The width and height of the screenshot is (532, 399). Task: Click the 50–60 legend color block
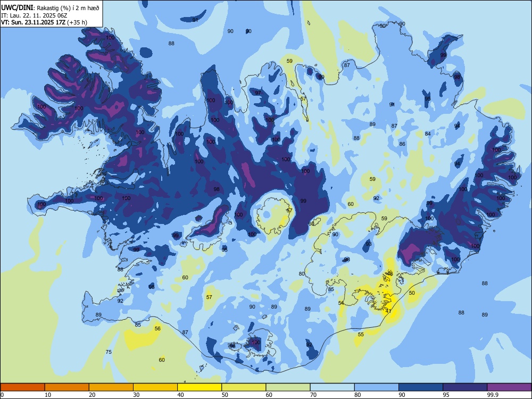(x=244, y=387)
